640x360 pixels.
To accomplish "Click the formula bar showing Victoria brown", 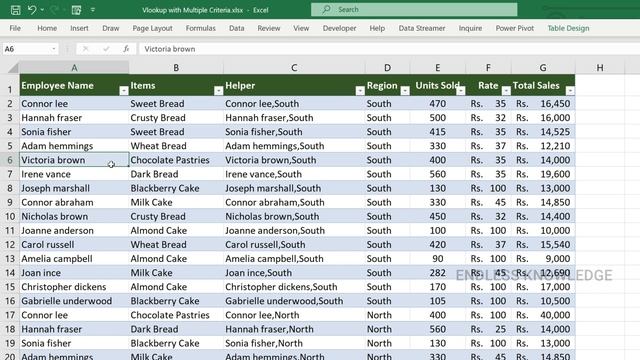I will [389, 49].
